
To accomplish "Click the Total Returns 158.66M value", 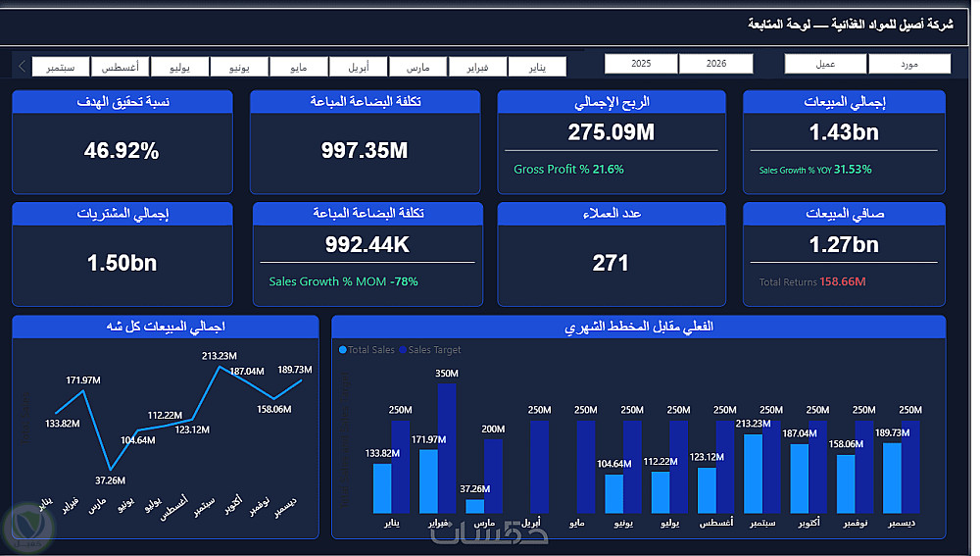I will 843,282.
